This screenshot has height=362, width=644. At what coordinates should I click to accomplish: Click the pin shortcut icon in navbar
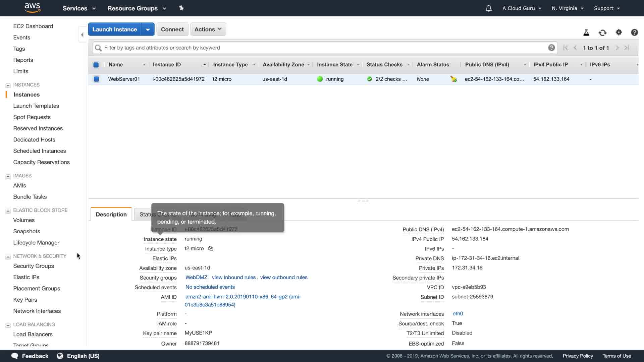tap(181, 8)
